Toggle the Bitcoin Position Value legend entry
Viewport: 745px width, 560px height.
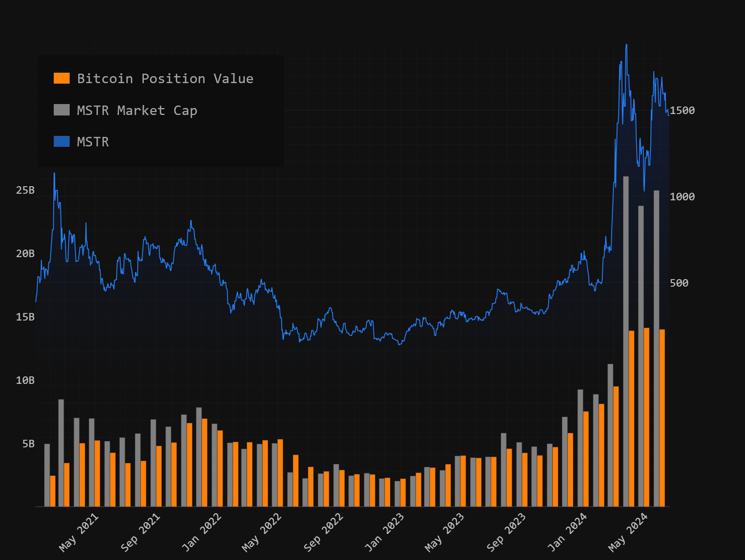[x=154, y=79]
